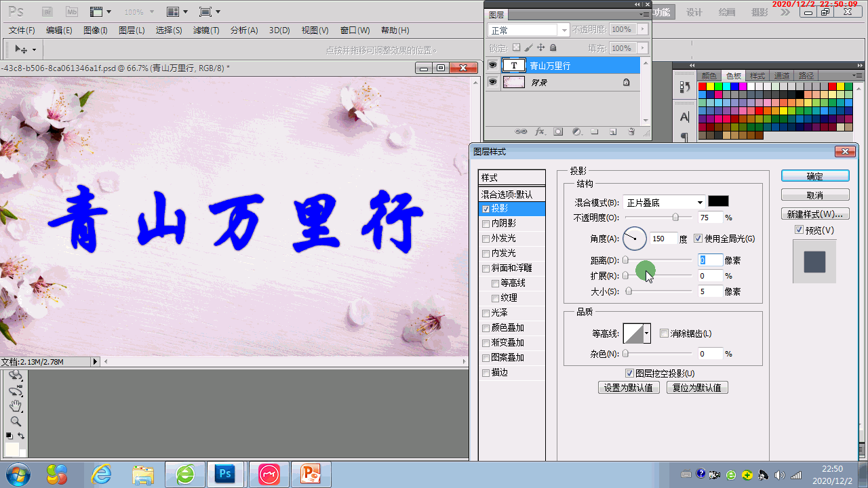Open the 等高线 contour picker arrow
The image size is (868, 488).
(x=647, y=333)
